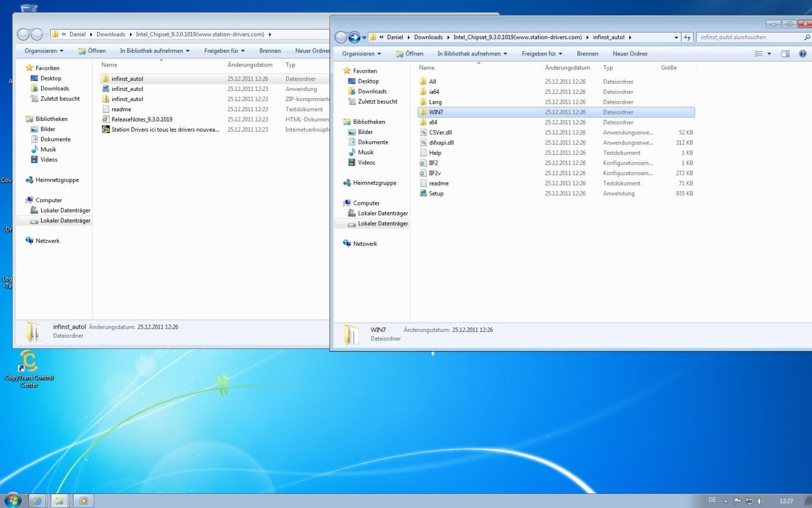Select the ia64 folder
Viewport: 812px width, 508px height.
click(x=434, y=92)
